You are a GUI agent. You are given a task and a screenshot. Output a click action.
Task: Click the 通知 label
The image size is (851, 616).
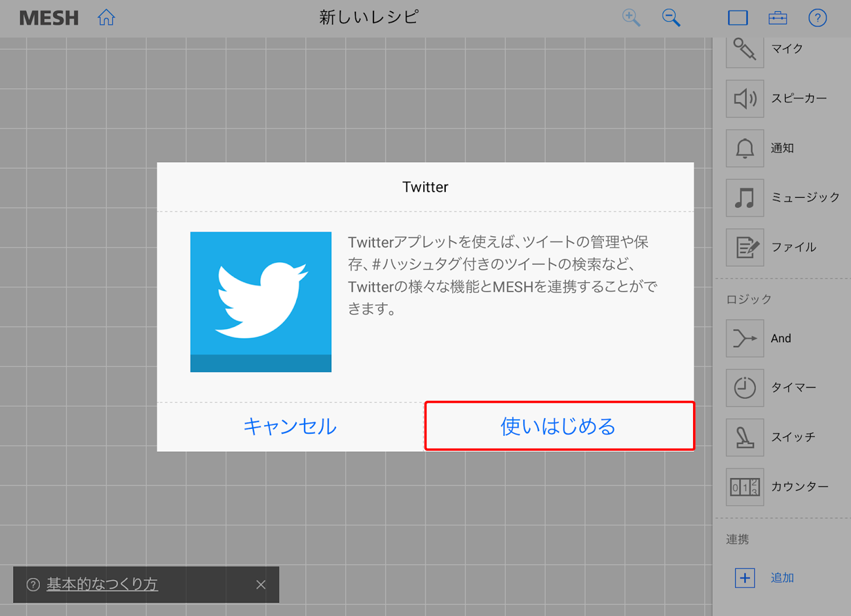[782, 148]
